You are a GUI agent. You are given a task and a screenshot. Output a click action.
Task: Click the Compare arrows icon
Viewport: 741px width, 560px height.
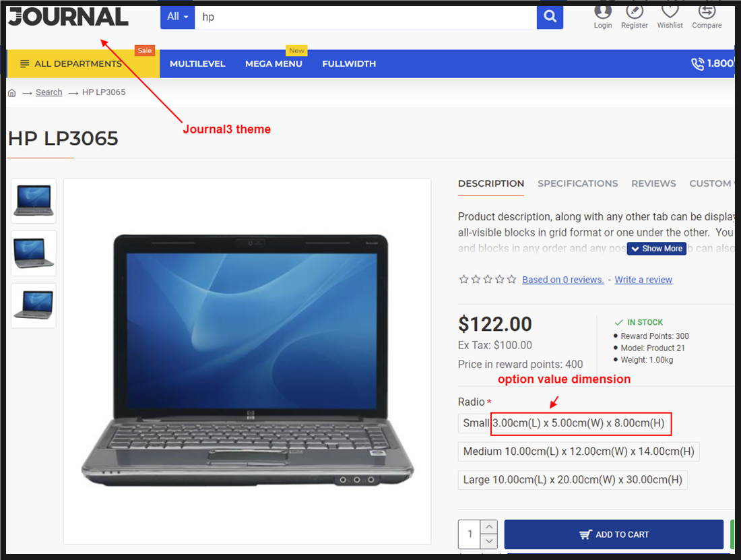point(707,11)
